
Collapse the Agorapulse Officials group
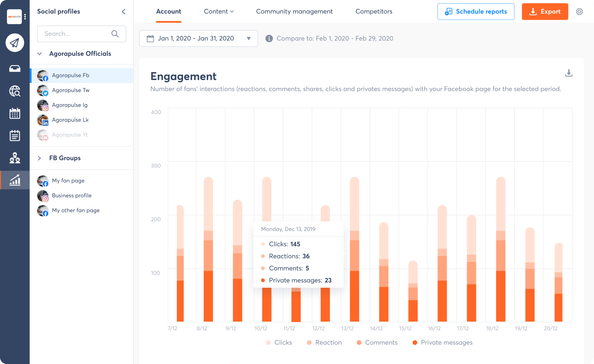click(x=39, y=54)
